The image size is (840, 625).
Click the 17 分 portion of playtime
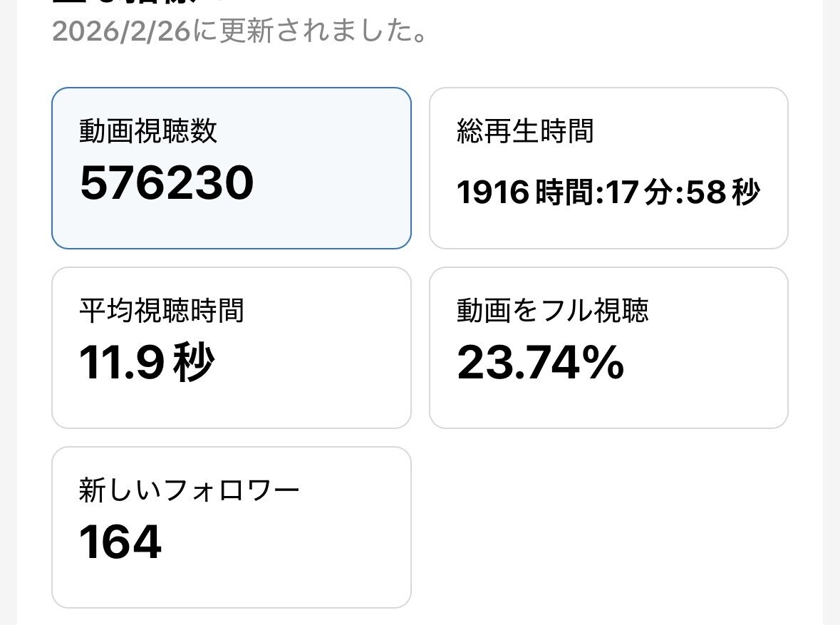pyautogui.click(x=639, y=192)
